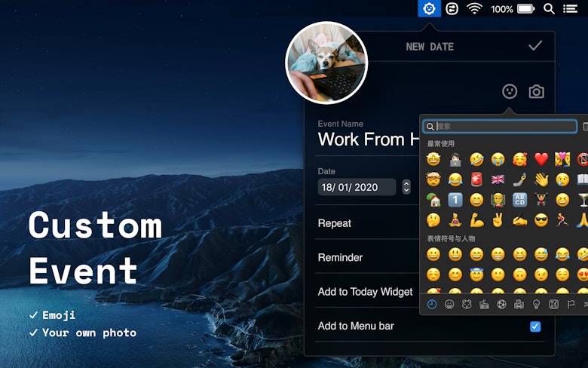Switch to the smileys and people emoji tab
This screenshot has height=368, width=588.
[449, 304]
